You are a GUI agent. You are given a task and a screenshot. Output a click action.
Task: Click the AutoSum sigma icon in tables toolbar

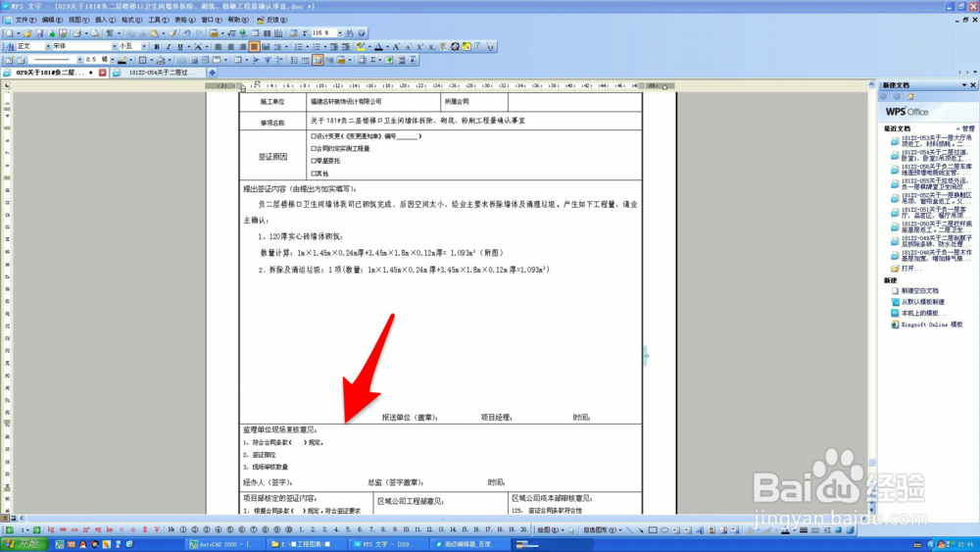tap(373, 60)
